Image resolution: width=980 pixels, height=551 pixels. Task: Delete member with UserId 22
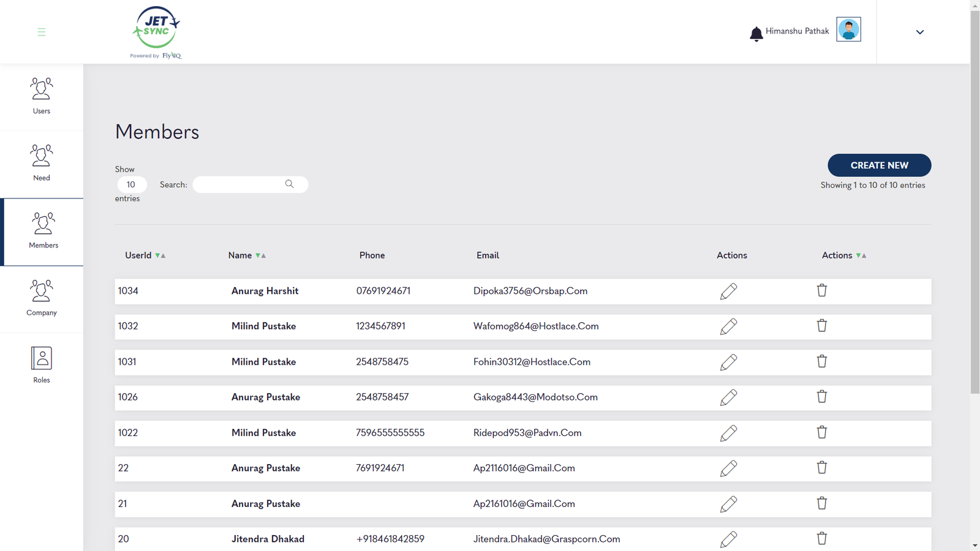(822, 468)
